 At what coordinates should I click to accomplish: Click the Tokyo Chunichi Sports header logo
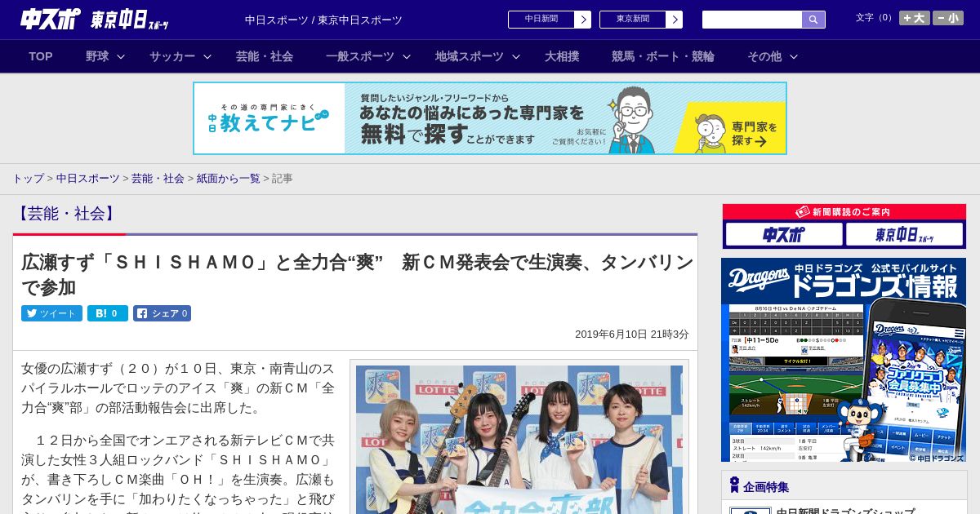point(130,20)
